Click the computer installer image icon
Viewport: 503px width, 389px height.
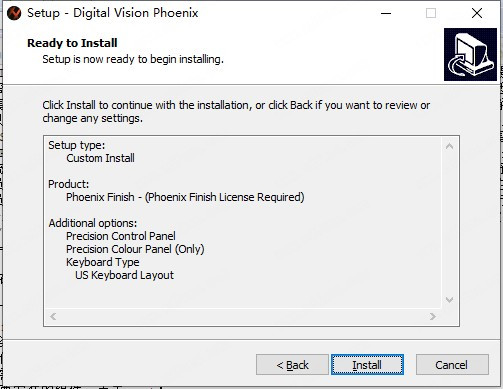click(x=470, y=54)
